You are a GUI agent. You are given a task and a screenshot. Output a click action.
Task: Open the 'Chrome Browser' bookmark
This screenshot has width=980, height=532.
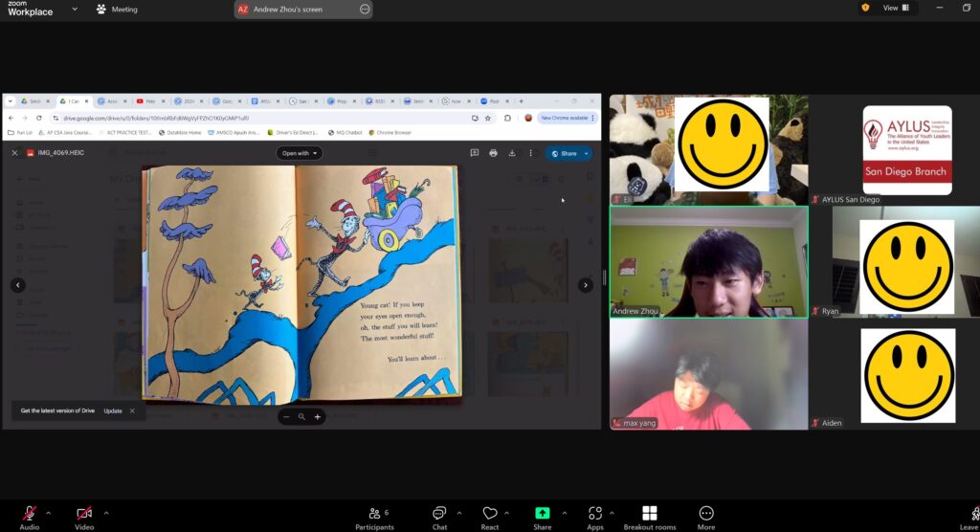click(390, 133)
